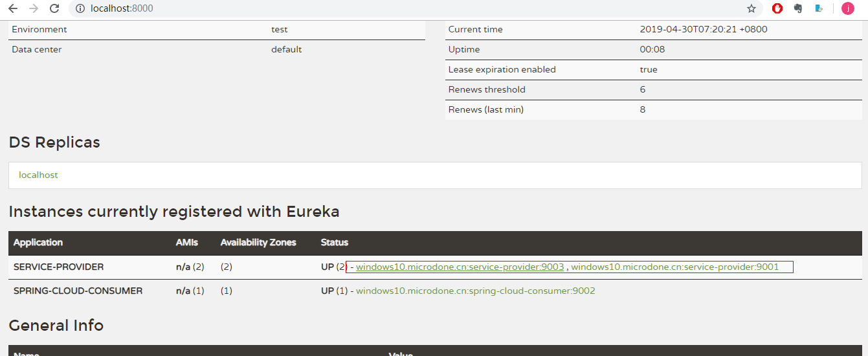Viewport: 868px width, 356px height.
Task: Click n/a (1) in SPRING-CLOUD-CONSUMER row
Action: (x=190, y=291)
